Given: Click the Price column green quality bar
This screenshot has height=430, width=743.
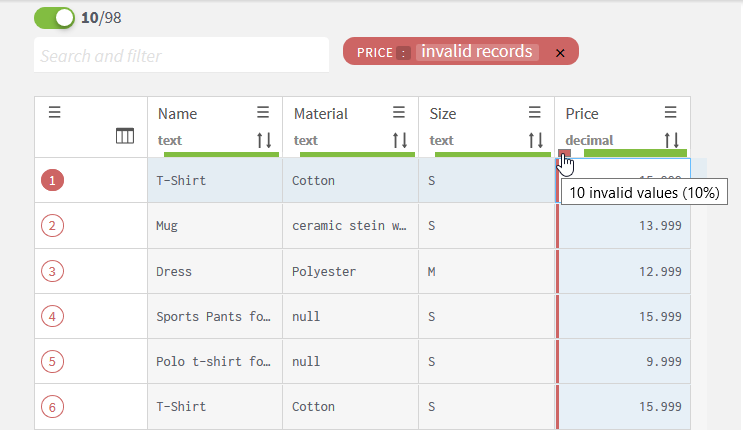Looking at the screenshot, I should tap(634, 153).
